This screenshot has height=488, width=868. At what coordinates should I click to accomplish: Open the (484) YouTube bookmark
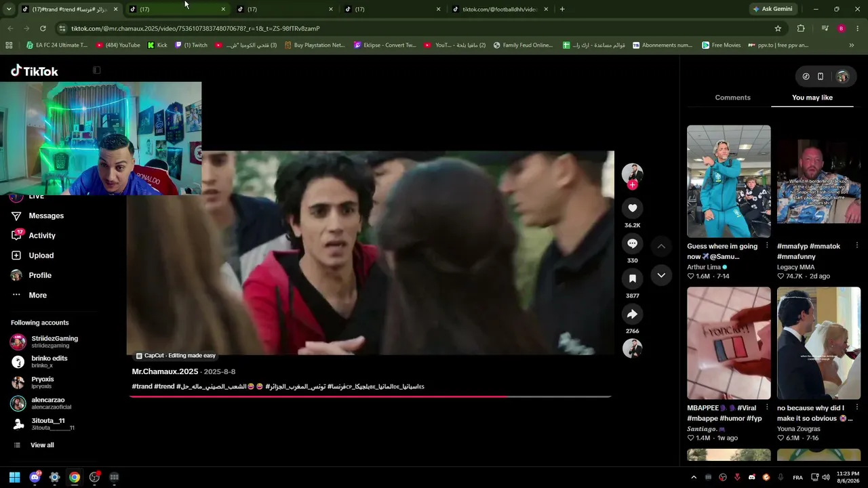(118, 45)
